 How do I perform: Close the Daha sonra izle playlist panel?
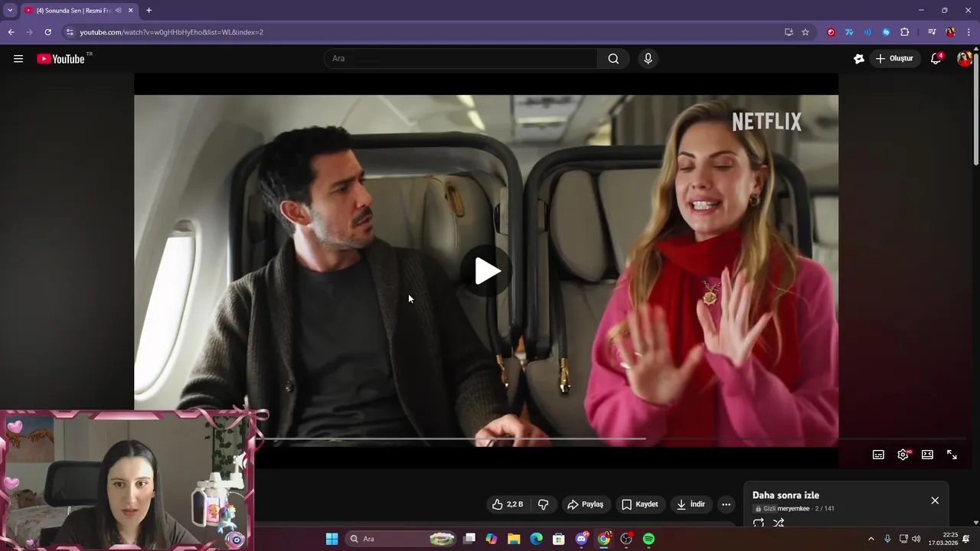point(935,500)
